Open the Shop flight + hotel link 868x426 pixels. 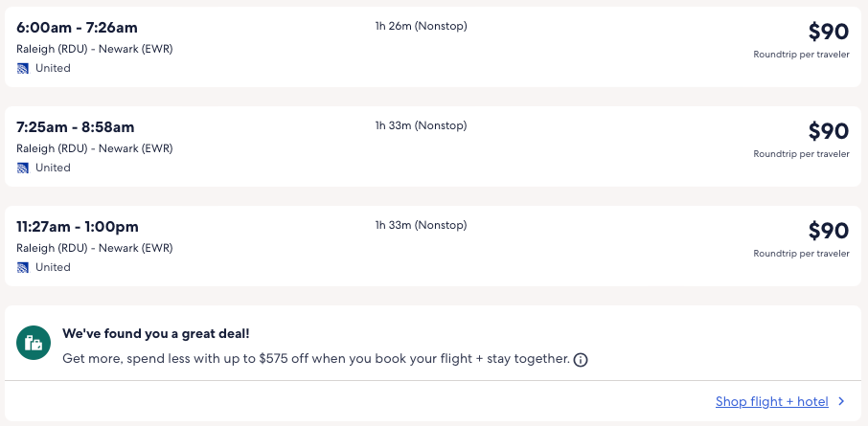[x=772, y=402]
